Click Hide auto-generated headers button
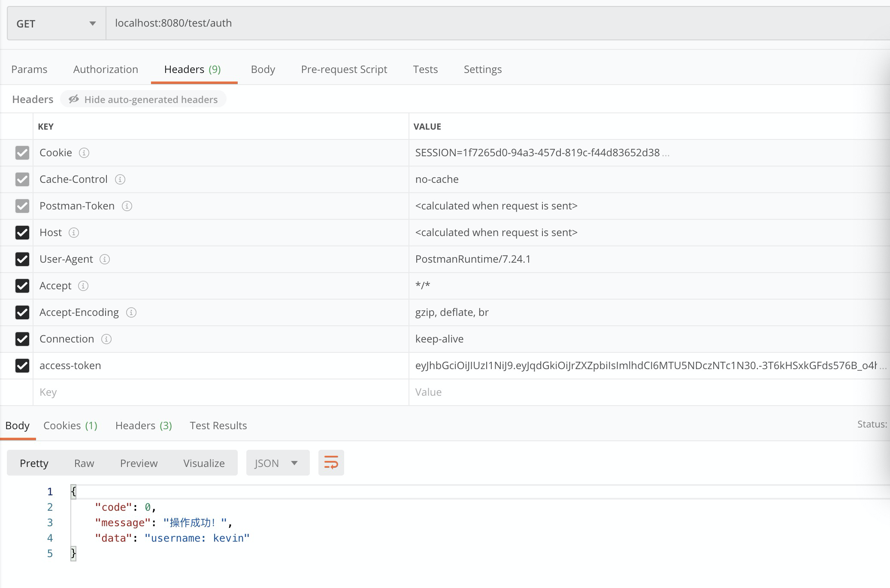890x588 pixels. tap(143, 100)
